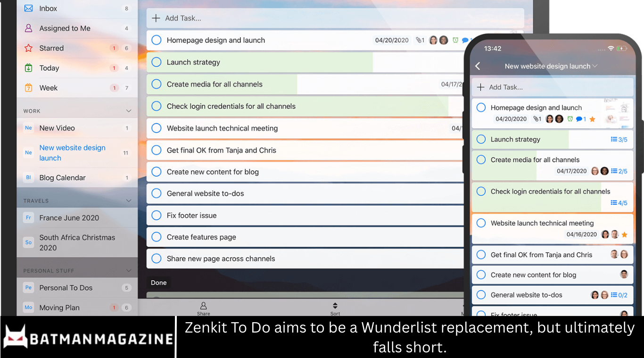This screenshot has width=644, height=358.
Task: Collapse the TRAVELS section chevron
Action: (x=128, y=200)
